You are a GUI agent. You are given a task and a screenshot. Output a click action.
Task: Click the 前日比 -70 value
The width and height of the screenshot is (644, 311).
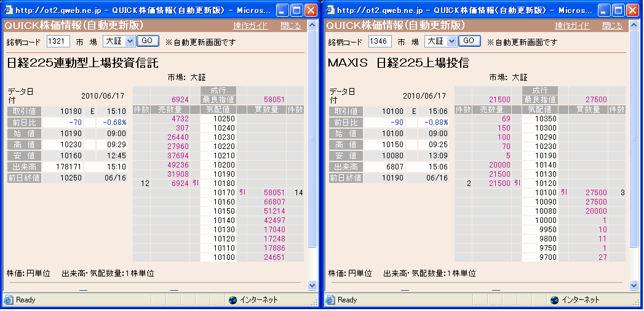pos(75,123)
